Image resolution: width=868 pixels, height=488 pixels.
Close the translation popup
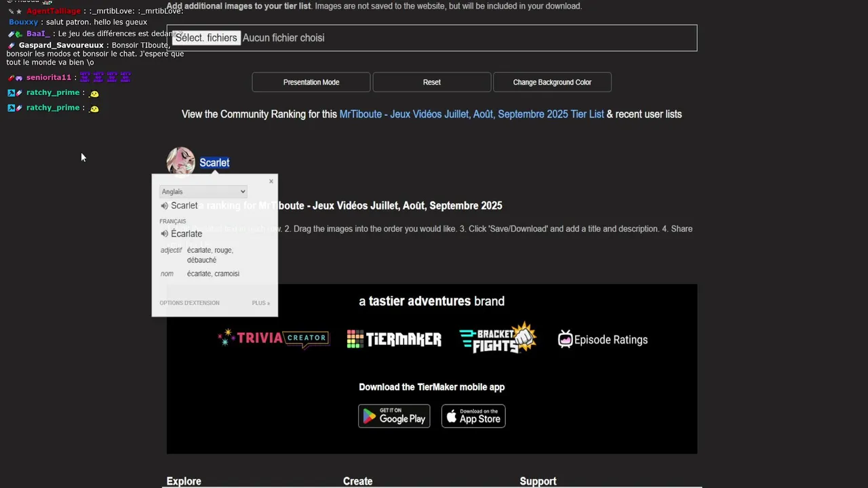click(x=271, y=181)
